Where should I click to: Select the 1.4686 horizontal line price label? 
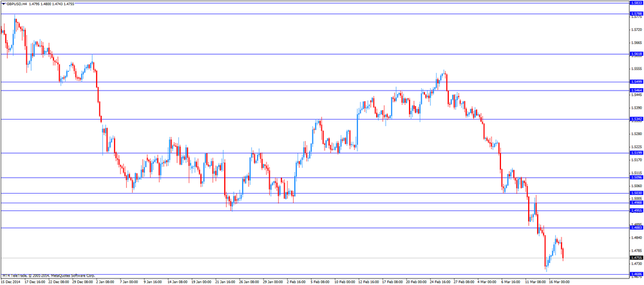636,274
